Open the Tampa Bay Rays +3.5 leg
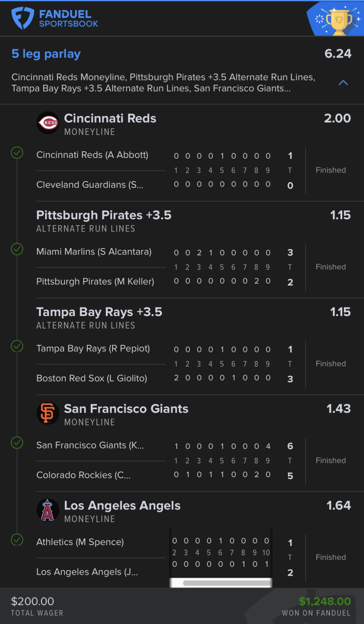Image resolution: width=364 pixels, height=624 pixels. tap(99, 312)
